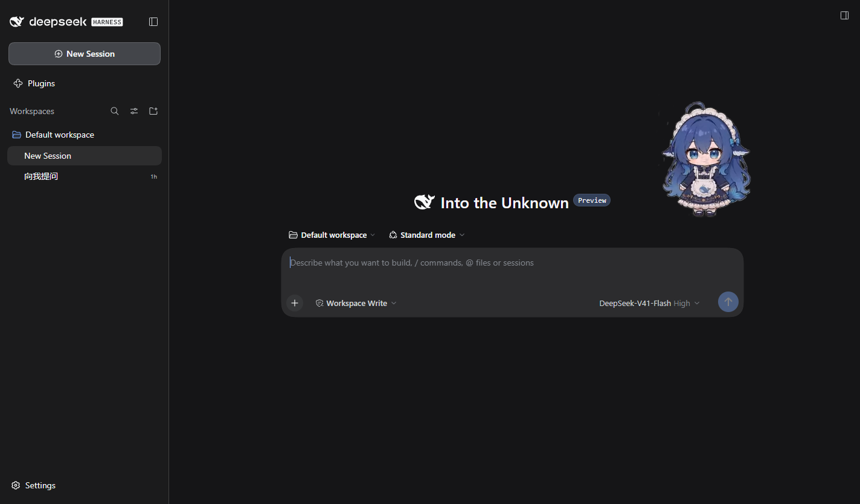Click the send arrow button
Viewport: 860px width, 504px height.
(x=728, y=302)
